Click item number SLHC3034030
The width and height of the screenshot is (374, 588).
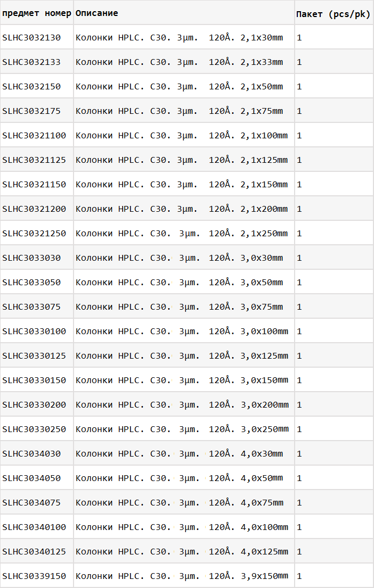coord(31,454)
